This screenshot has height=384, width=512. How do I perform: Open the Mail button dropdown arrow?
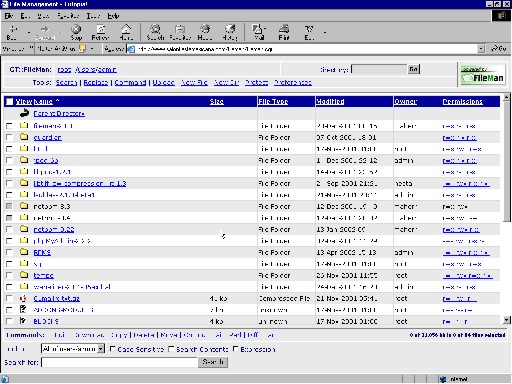(265, 29)
